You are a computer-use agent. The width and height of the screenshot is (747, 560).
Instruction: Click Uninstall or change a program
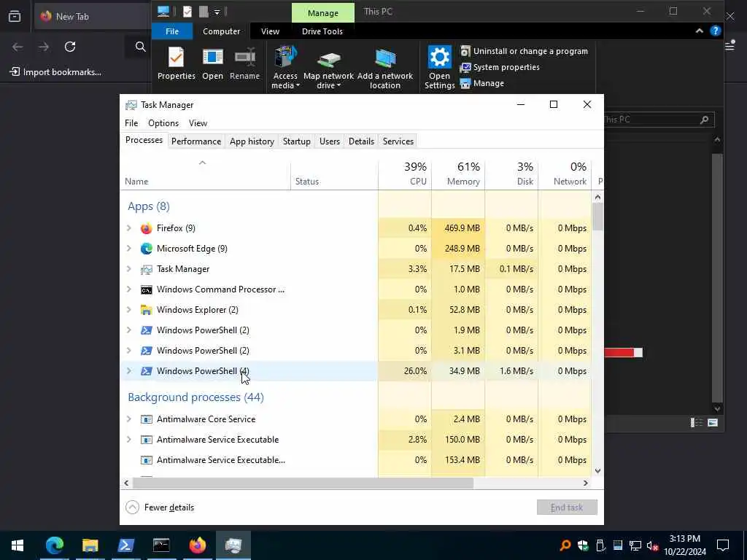tap(524, 51)
